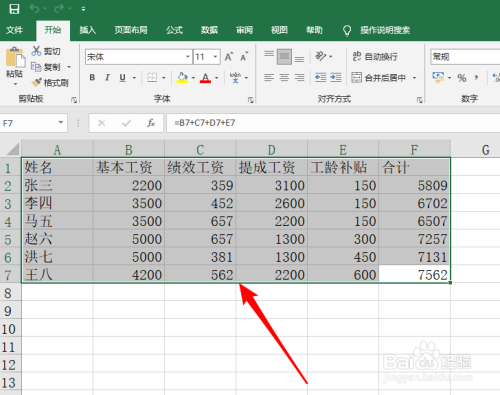Image resolution: width=500 pixels, height=395 pixels.
Task: Open the 常规 number format box
Action: point(465,57)
